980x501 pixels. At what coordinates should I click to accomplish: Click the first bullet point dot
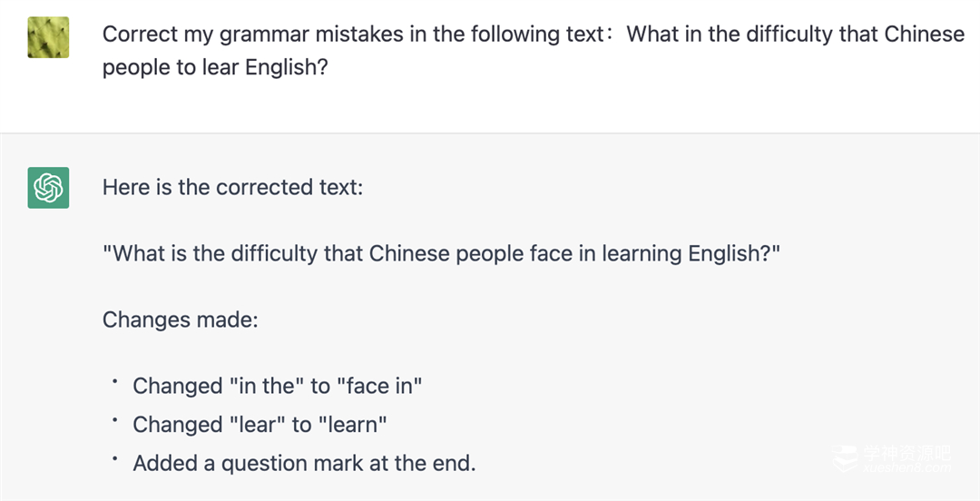click(115, 382)
